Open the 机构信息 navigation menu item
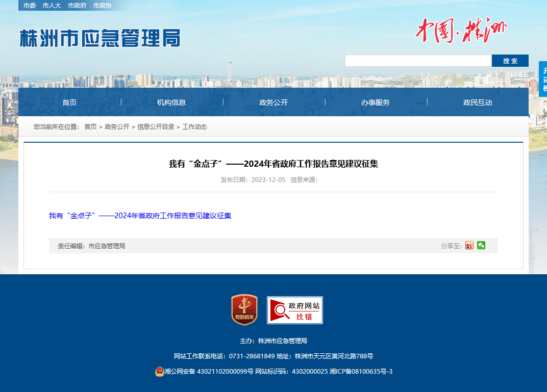This screenshot has width=547, height=392. click(x=171, y=102)
